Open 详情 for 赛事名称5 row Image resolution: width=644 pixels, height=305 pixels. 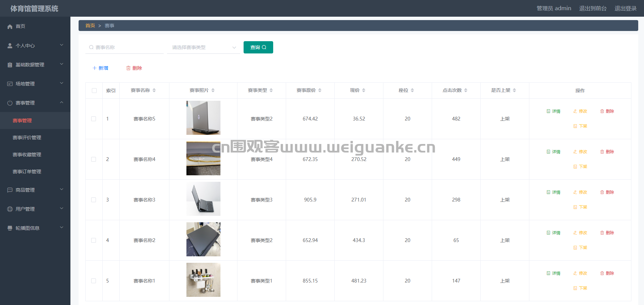[x=554, y=111]
